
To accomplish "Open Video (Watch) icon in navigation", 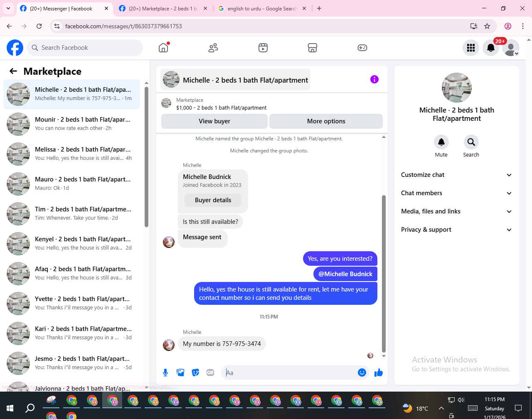I will point(263,48).
